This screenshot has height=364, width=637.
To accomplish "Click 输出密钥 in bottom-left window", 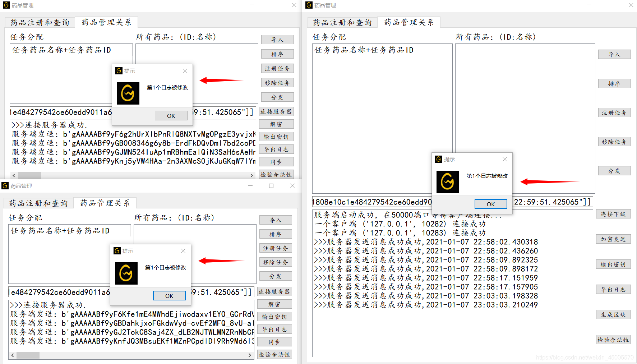I will click(x=274, y=317).
